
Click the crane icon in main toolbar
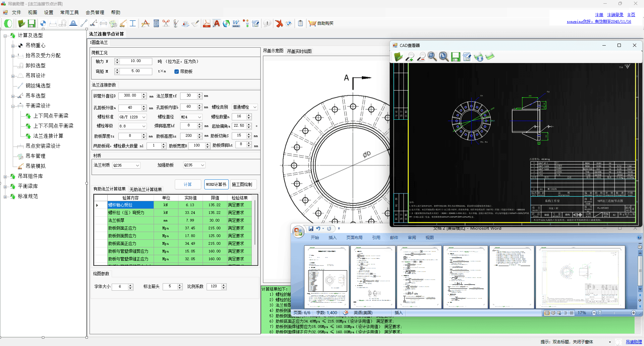coord(94,23)
